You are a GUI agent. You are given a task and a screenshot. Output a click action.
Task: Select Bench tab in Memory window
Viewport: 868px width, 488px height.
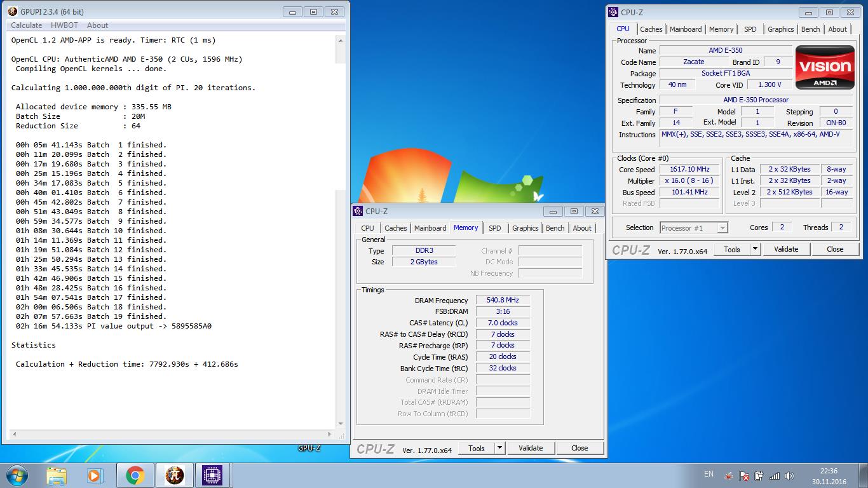[555, 228]
